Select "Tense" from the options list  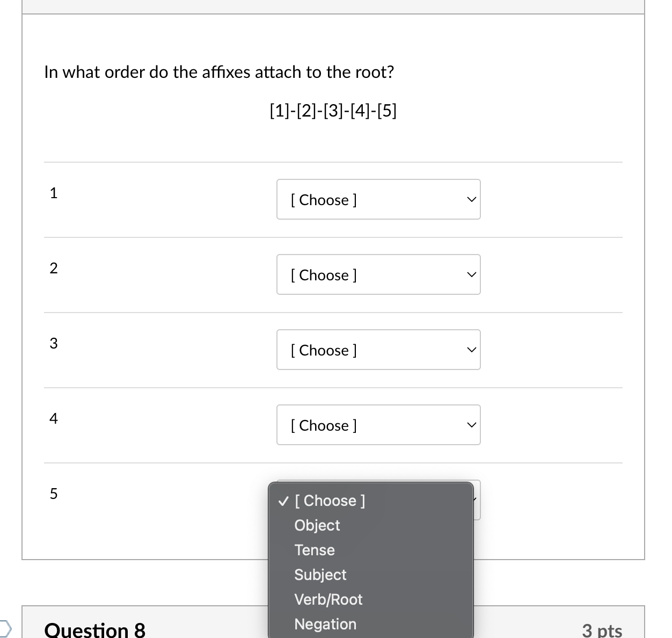pos(314,550)
